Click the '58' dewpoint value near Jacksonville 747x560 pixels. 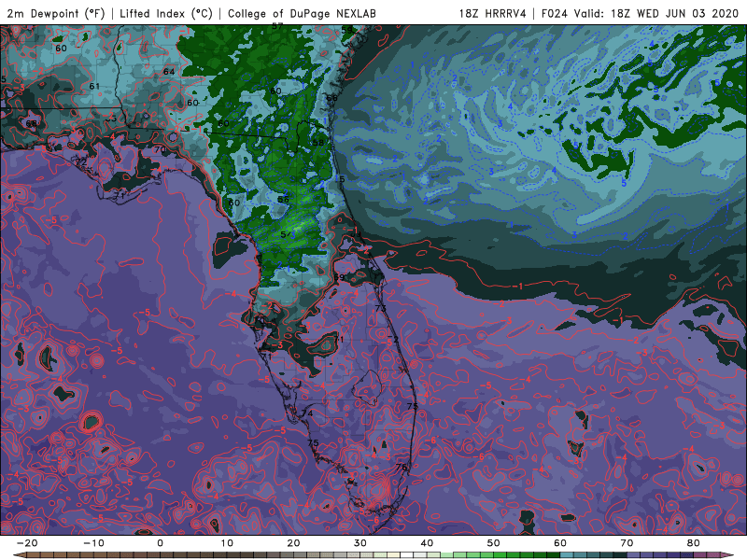click(317, 143)
